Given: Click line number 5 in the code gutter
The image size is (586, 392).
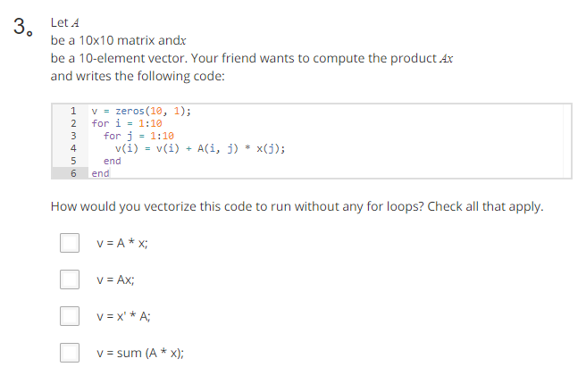Looking at the screenshot, I should point(73,161).
